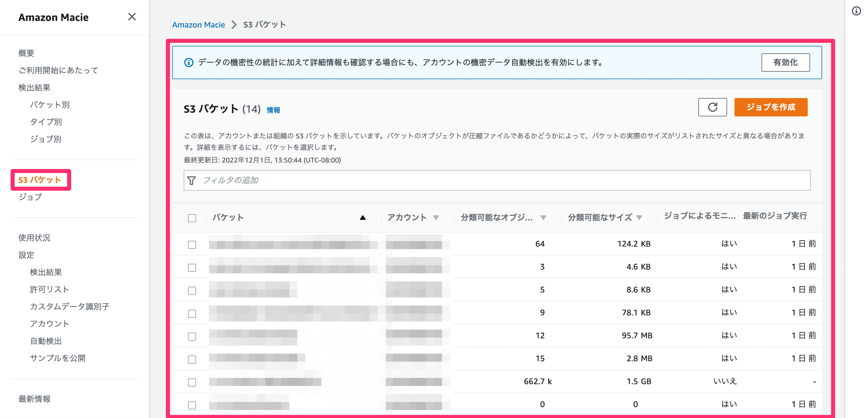Open ジョブ in the sidebar
The width and height of the screenshot is (868, 418).
click(x=30, y=197)
